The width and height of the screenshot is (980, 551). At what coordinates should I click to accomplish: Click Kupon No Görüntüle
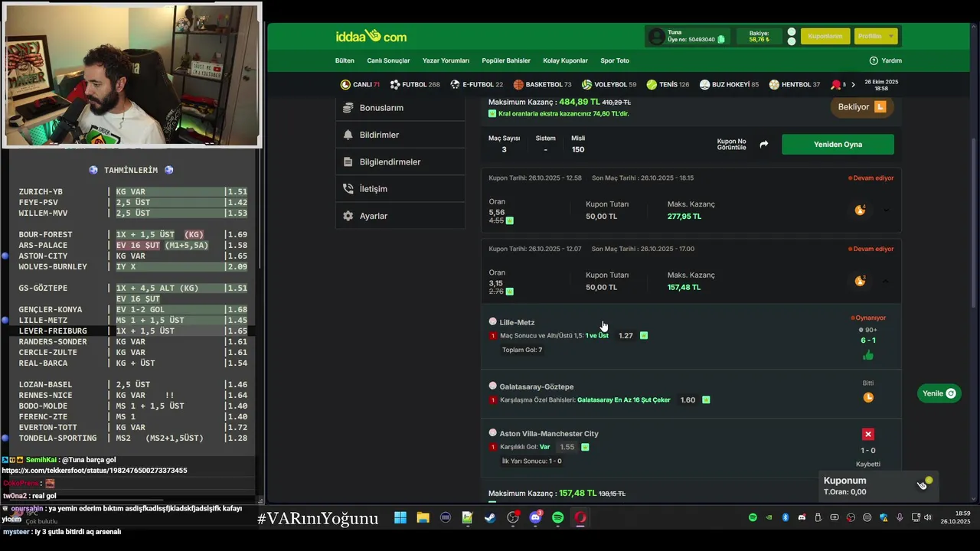tap(731, 145)
